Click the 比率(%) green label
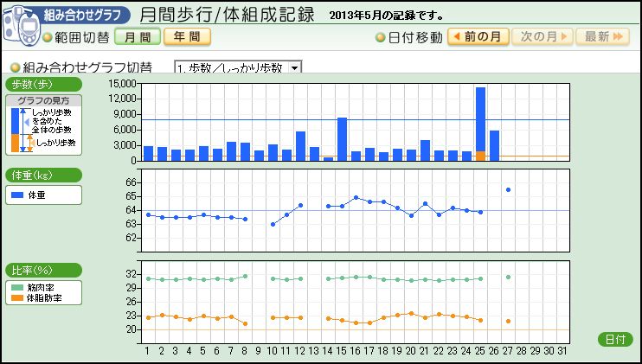Viewport: 642px width, 364px height. tap(43, 271)
